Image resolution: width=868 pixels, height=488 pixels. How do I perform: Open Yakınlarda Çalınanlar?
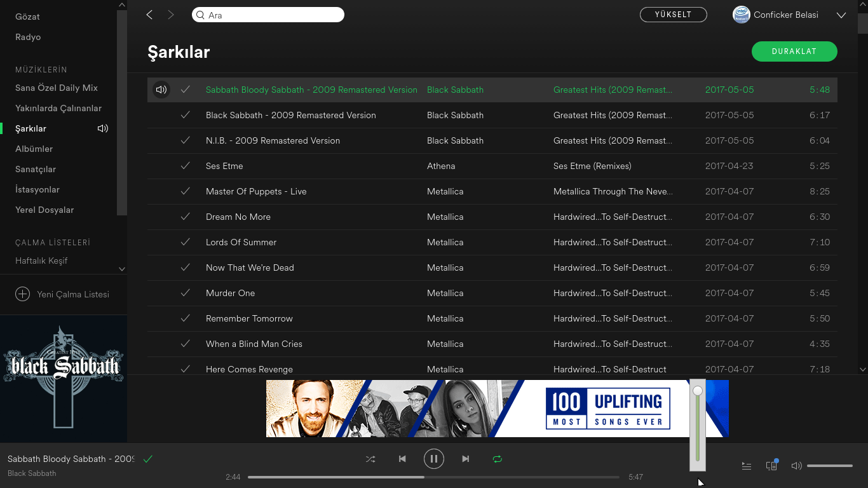coord(58,108)
